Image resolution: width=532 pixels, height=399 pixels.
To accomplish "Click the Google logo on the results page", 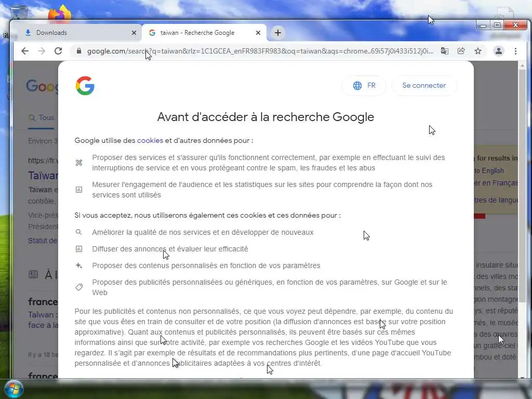I will point(43,86).
